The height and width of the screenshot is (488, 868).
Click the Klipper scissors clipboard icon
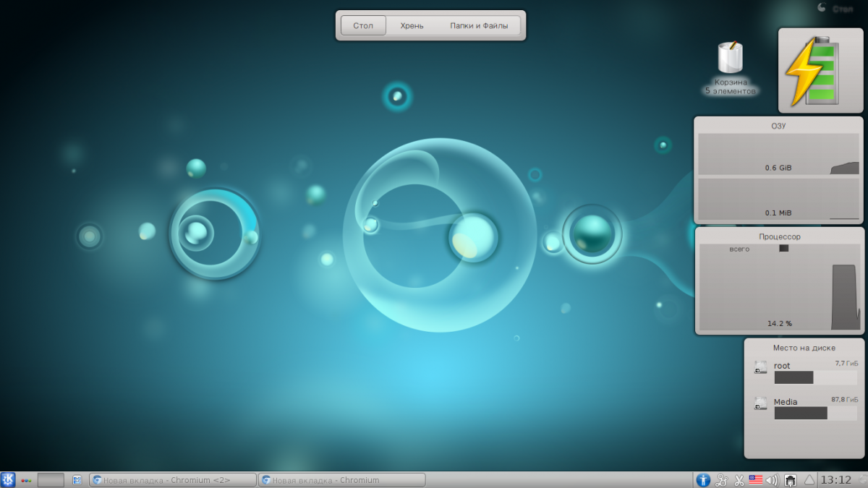click(x=739, y=479)
